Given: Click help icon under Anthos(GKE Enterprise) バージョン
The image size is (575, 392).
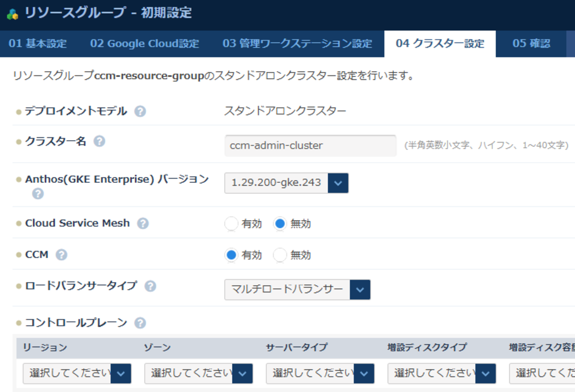Looking at the screenshot, I should [38, 194].
